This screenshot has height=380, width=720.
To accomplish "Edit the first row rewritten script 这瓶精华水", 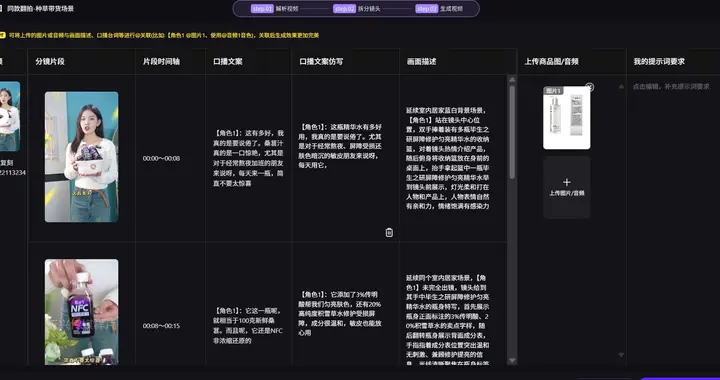I will click(340, 145).
